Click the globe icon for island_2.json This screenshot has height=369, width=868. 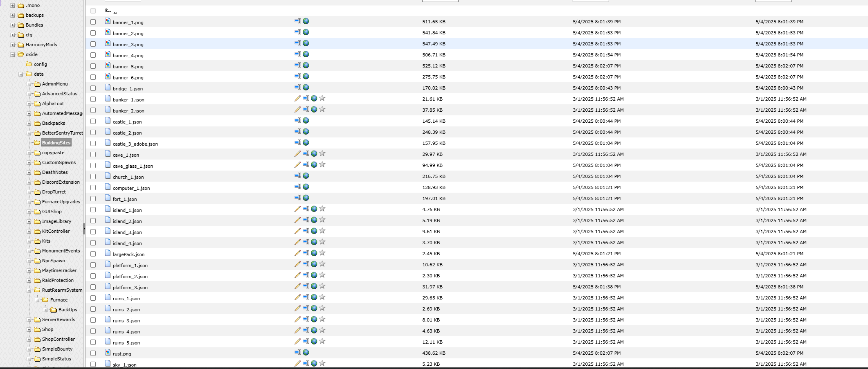tap(314, 220)
